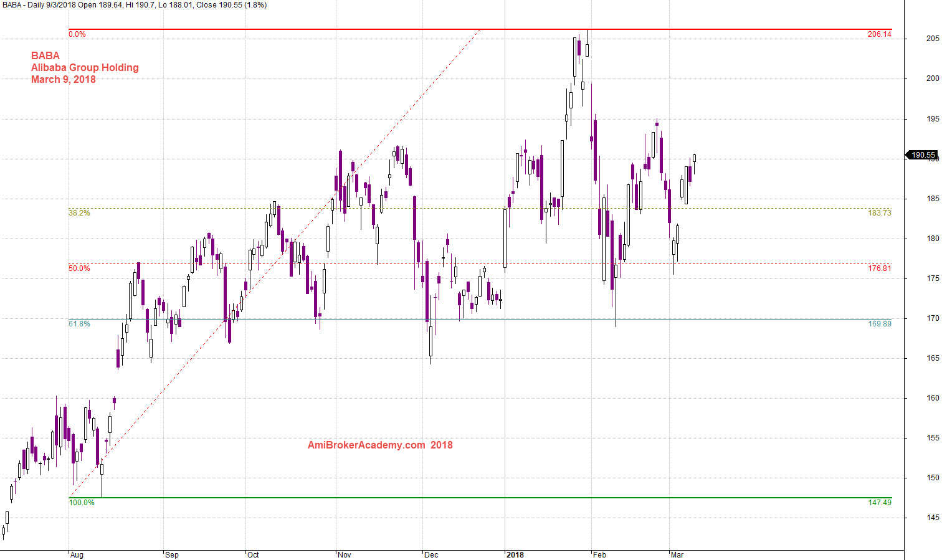Click the 2018 year label on time axis
Screen dimensions: 942x560
[x=515, y=555]
